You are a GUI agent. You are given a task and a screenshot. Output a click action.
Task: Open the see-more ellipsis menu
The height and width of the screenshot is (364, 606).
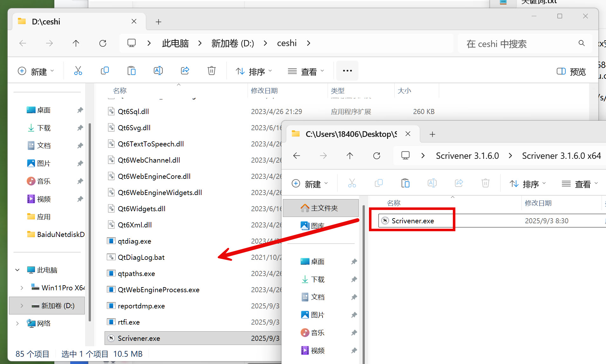click(347, 71)
